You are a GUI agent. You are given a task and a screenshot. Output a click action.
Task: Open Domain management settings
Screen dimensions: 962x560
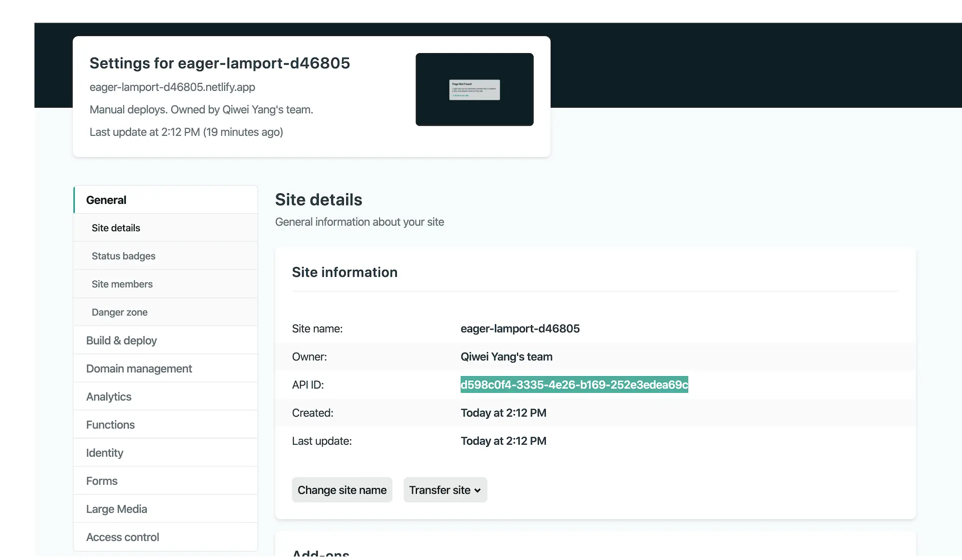[139, 369]
